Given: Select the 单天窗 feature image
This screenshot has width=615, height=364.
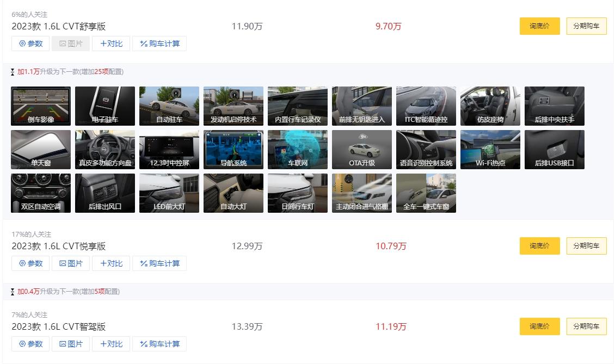Looking at the screenshot, I should click(x=41, y=150).
